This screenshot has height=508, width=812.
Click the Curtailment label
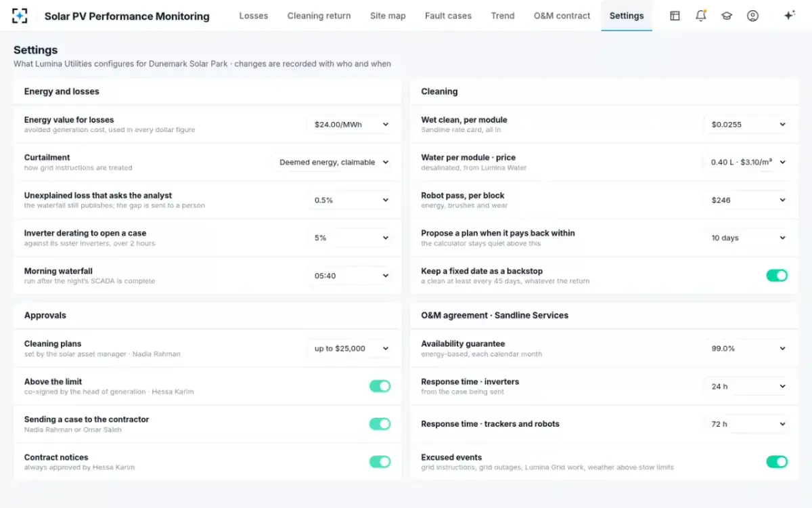(47, 157)
